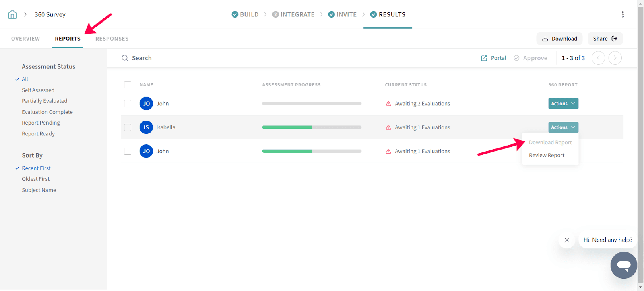
Task: Click the Download button
Action: click(x=559, y=39)
